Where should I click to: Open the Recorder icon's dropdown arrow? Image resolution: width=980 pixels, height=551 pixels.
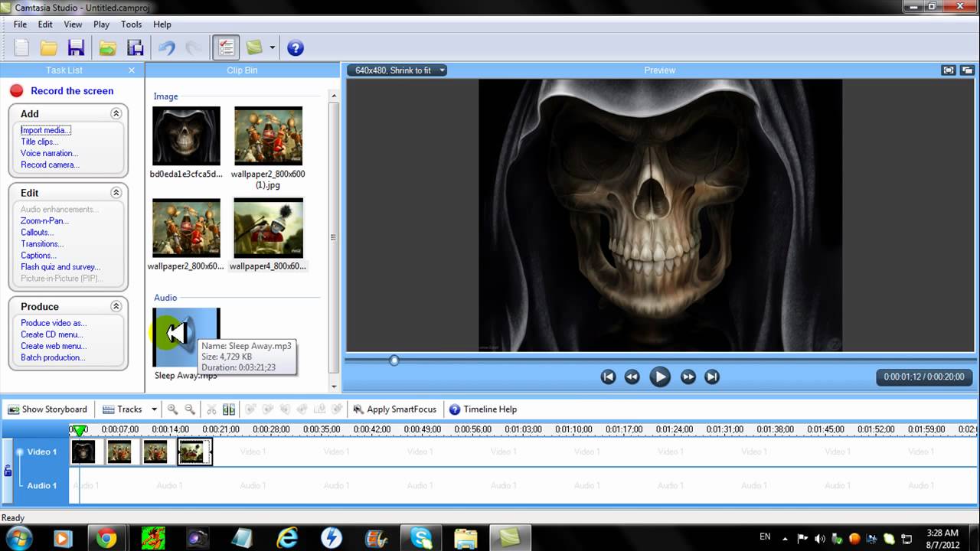click(x=272, y=48)
